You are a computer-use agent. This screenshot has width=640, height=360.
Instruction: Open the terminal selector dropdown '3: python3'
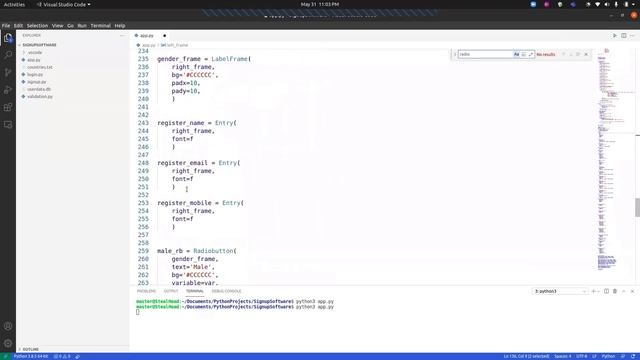560,291
